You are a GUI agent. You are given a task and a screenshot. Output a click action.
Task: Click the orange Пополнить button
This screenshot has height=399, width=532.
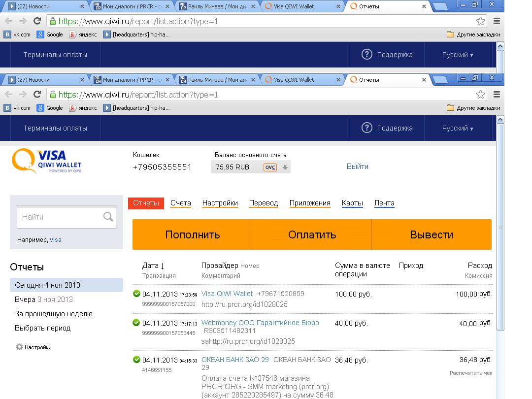193,234
